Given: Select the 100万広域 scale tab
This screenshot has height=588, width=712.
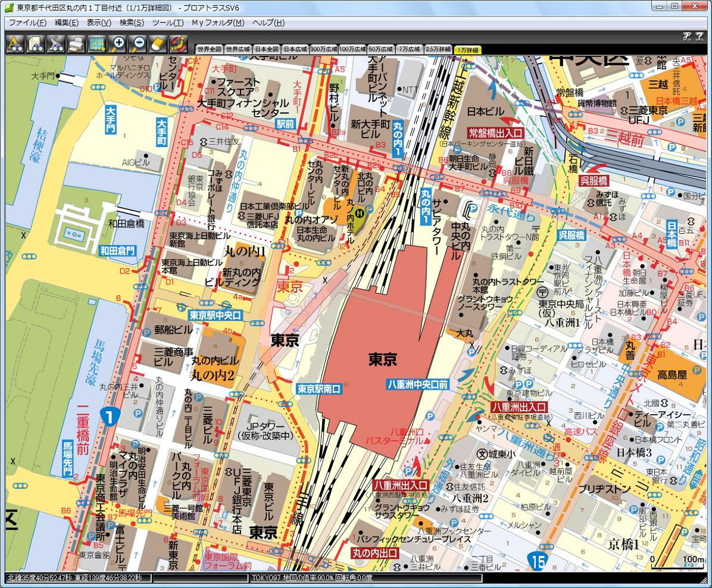Looking at the screenshot, I should (x=352, y=49).
